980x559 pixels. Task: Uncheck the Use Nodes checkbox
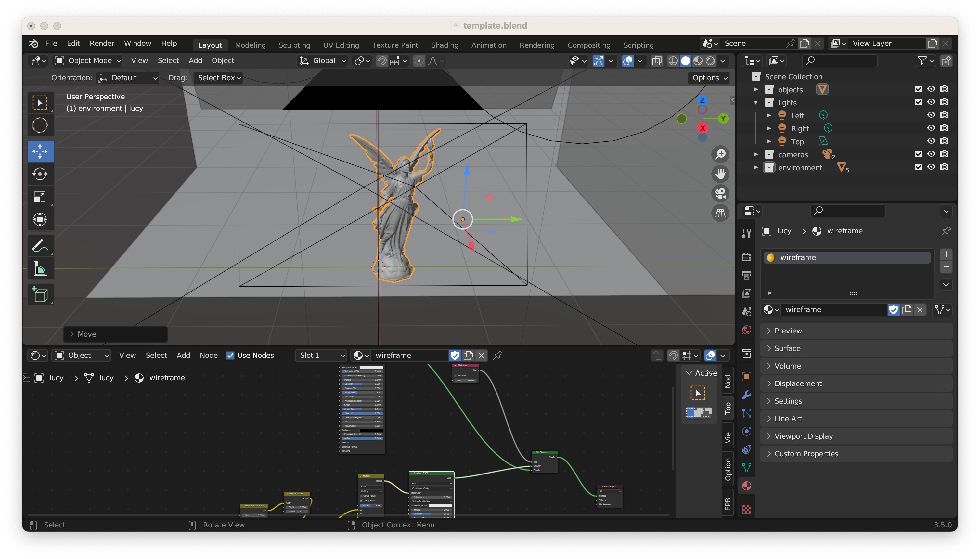coord(230,356)
